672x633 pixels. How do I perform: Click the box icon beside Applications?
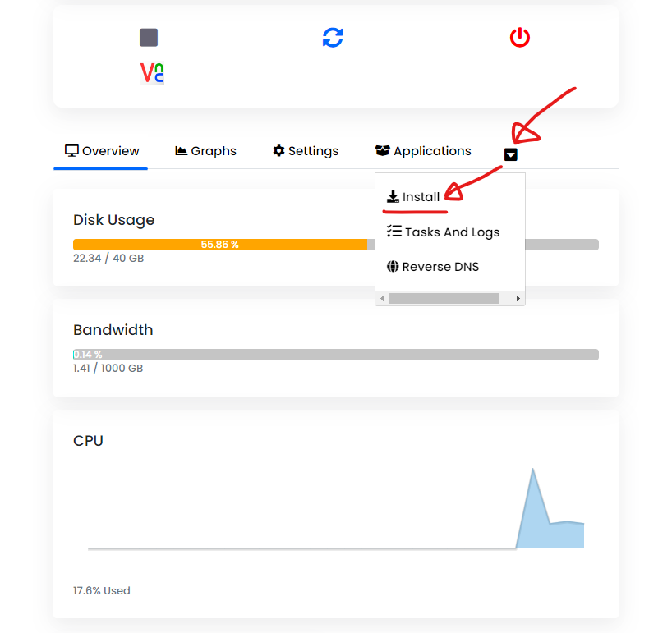[x=383, y=151]
